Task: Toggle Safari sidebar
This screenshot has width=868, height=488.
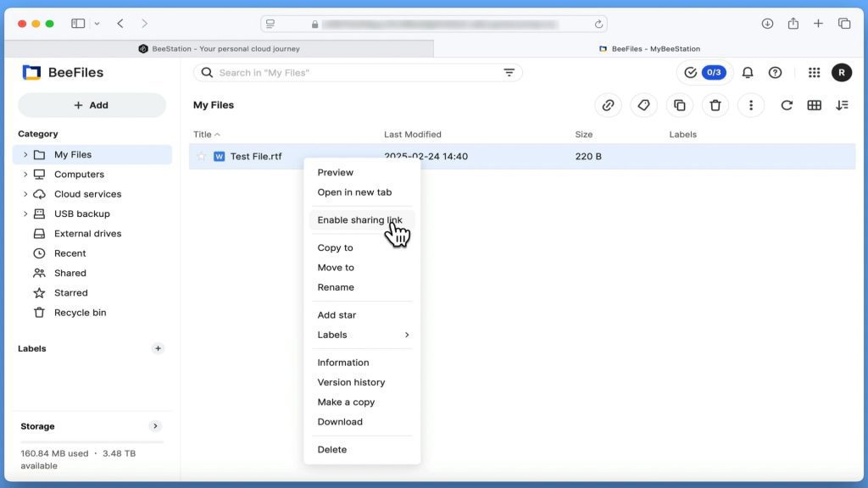Action: coord(78,23)
